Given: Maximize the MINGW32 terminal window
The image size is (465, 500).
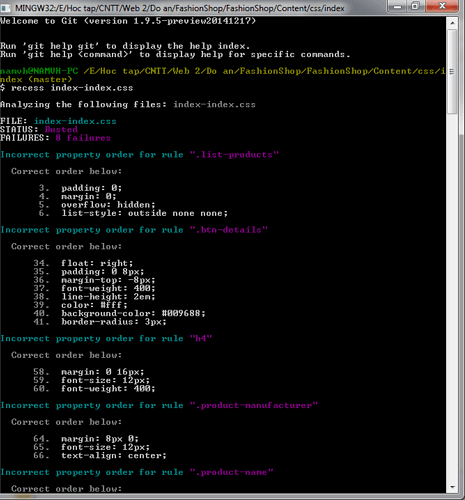Looking at the screenshot, I should click(x=415, y=6).
